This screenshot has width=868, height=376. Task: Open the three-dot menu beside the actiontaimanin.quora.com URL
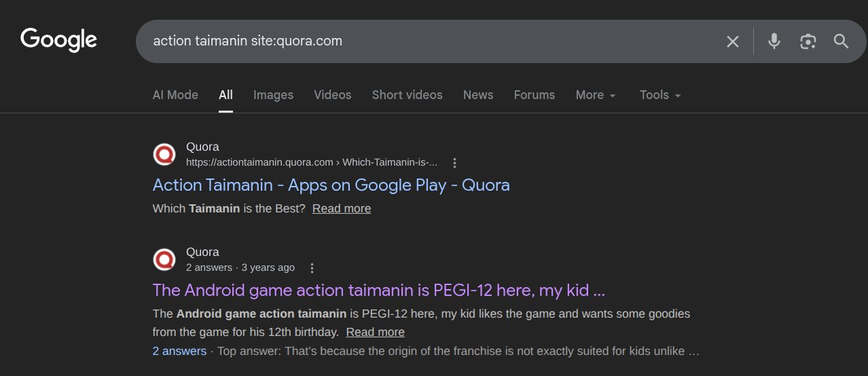(454, 163)
